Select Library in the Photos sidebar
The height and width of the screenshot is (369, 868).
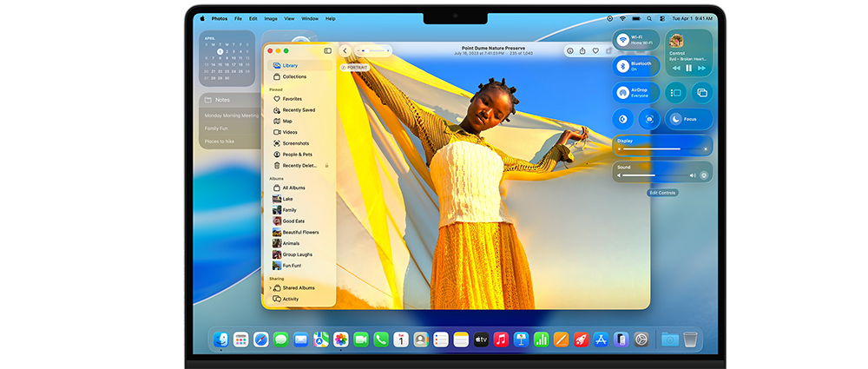tap(300, 65)
